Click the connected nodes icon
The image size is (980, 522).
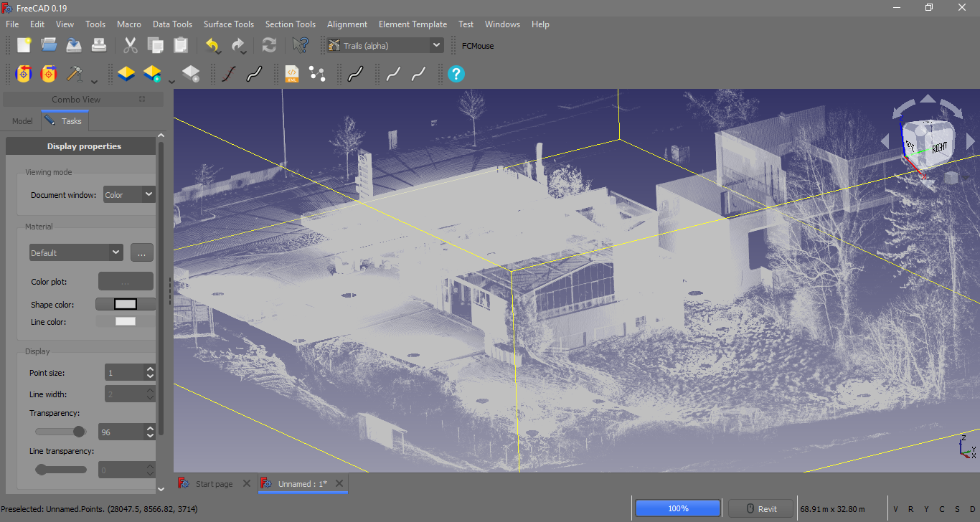(x=317, y=73)
